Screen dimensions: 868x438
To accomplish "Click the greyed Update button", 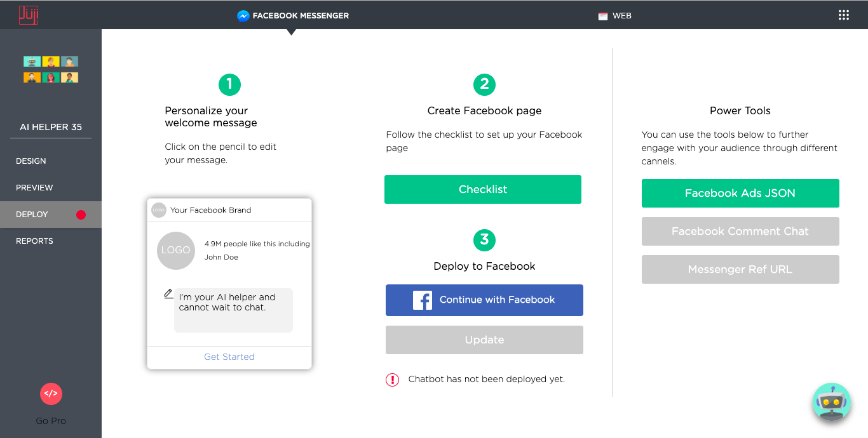I will (484, 340).
